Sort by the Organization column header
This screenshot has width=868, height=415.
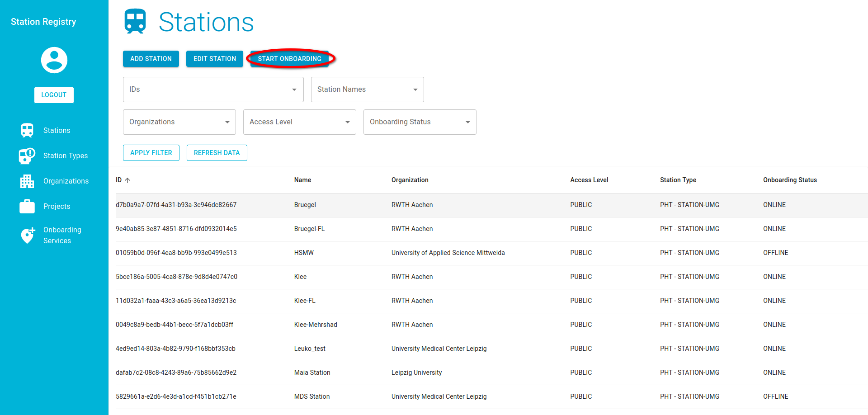(x=410, y=180)
